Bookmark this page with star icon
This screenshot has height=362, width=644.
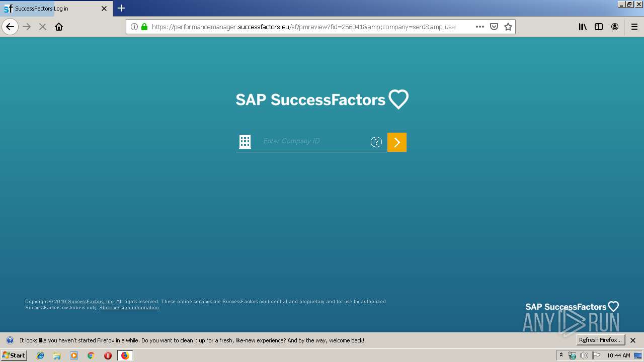pos(508,27)
